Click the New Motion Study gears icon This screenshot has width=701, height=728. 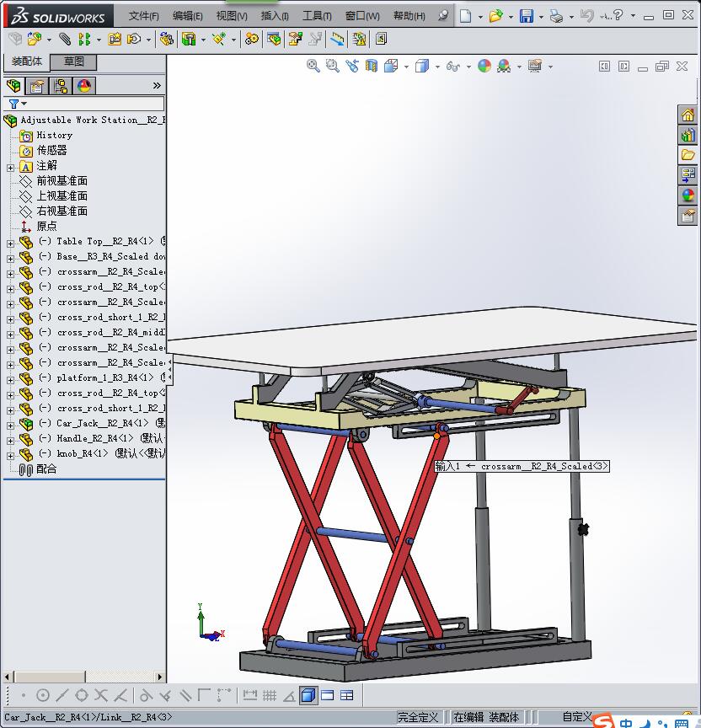pos(252,39)
